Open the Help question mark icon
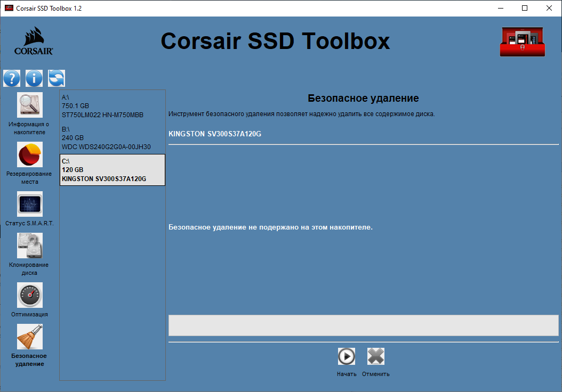562x392 pixels. (x=12, y=78)
